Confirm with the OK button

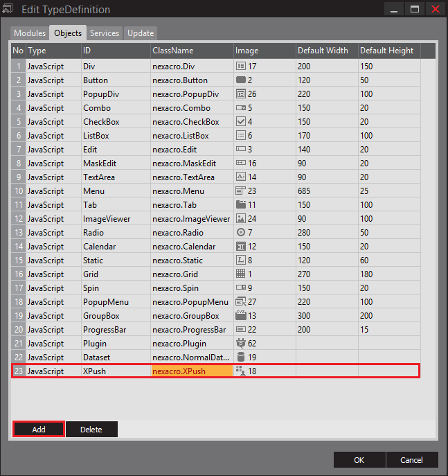pos(359,460)
